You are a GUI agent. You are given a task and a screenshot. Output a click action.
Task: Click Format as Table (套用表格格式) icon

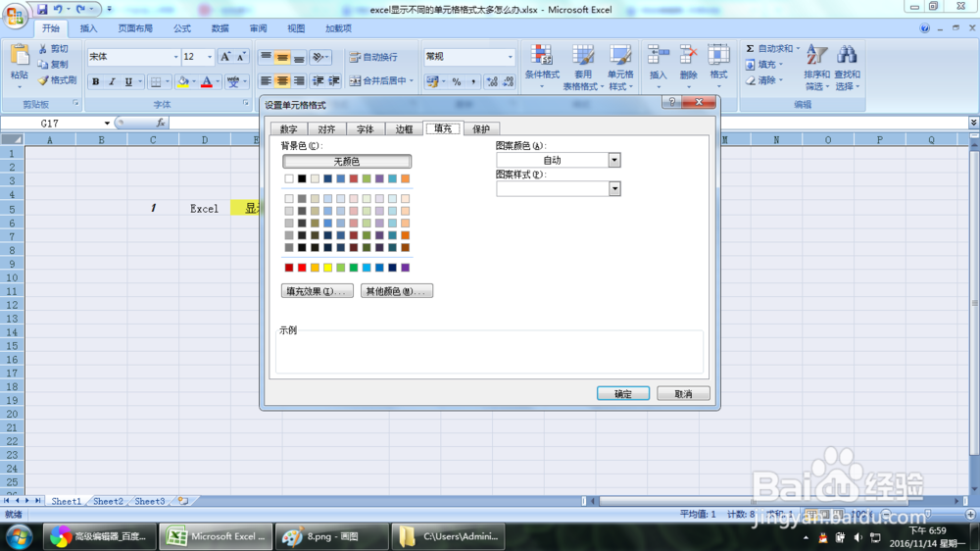[583, 55]
